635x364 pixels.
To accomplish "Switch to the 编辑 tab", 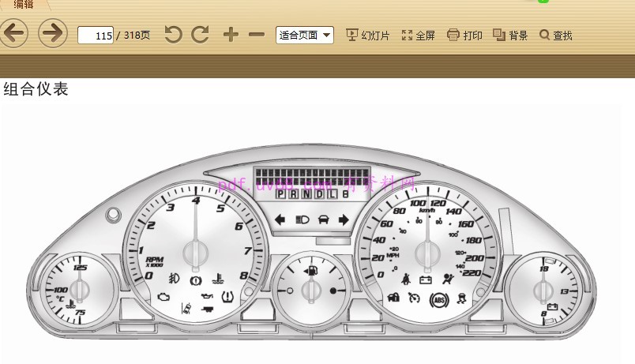I will point(24,5).
